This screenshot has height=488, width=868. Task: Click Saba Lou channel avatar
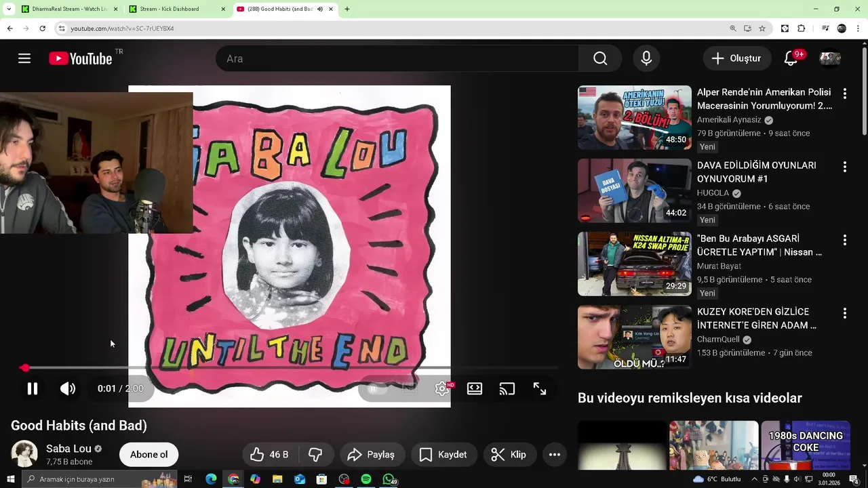click(24, 455)
